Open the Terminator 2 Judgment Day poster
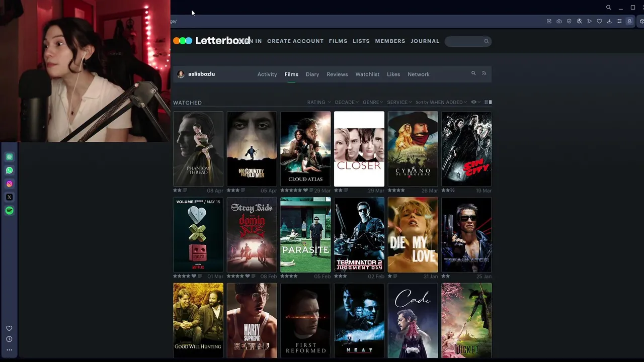 point(359,235)
